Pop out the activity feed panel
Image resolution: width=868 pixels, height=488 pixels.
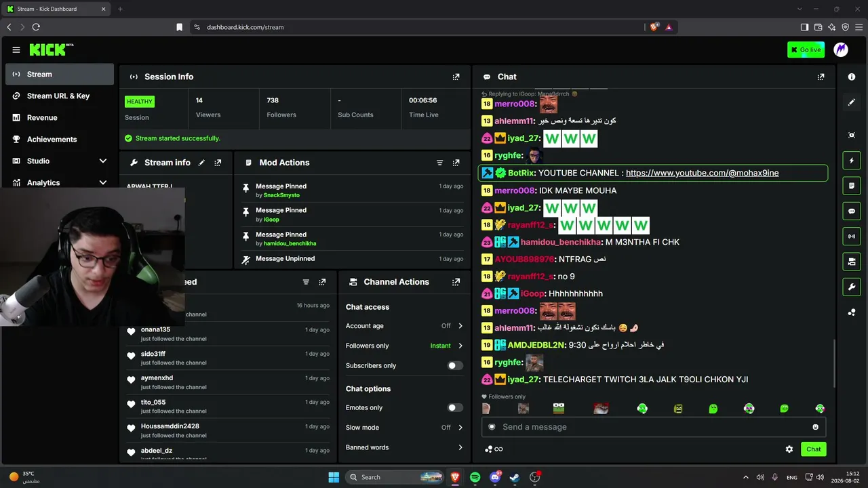(322, 282)
